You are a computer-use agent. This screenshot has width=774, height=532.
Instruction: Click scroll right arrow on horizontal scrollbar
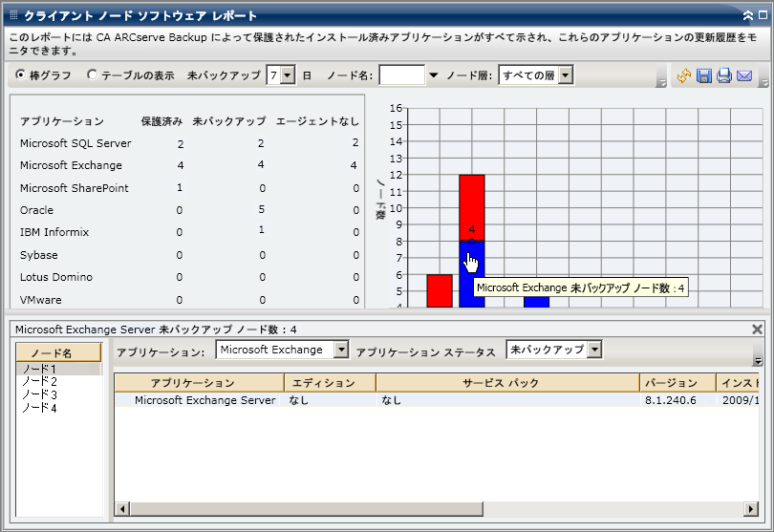click(x=751, y=509)
